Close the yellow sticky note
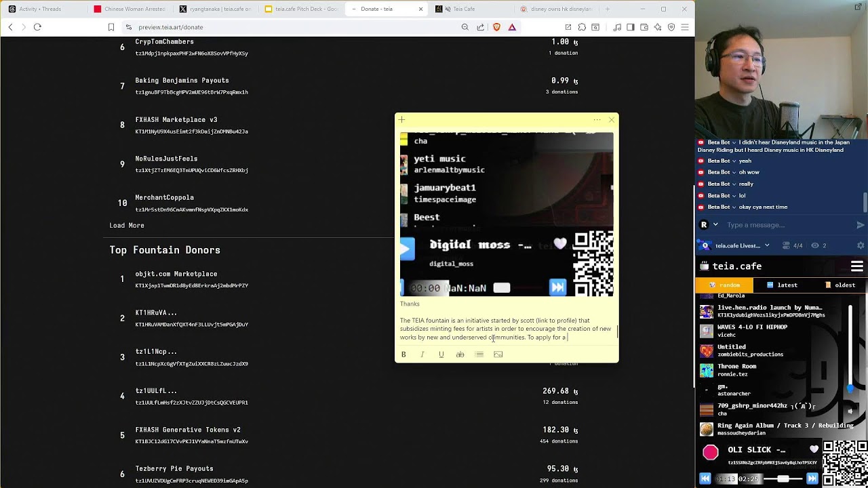The image size is (868, 488). click(x=612, y=120)
